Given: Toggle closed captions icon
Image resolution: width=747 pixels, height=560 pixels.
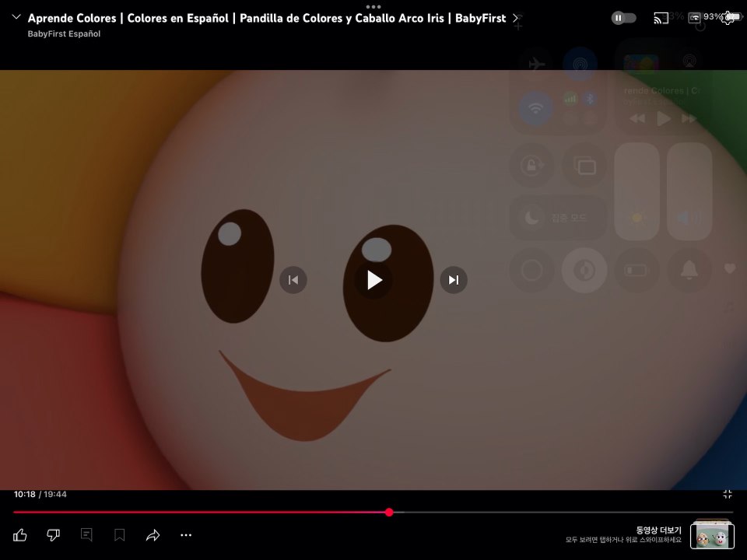Looking at the screenshot, I should (x=694, y=18).
